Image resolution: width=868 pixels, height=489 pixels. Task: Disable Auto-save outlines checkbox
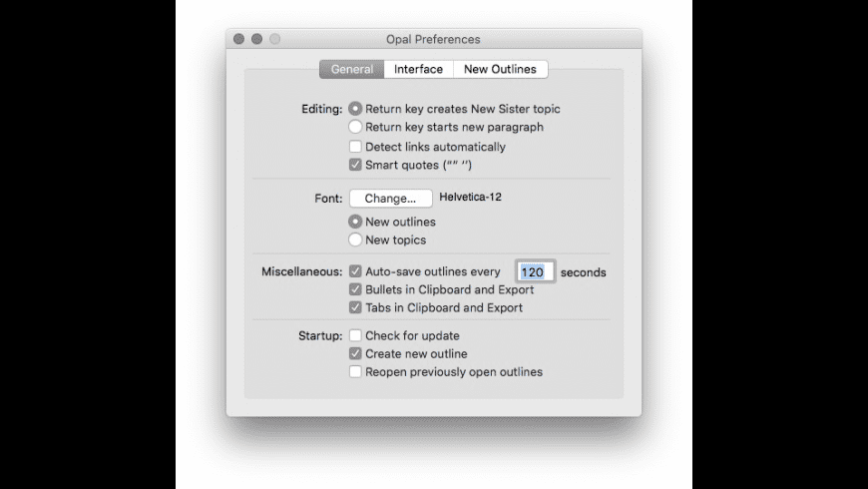click(x=355, y=271)
